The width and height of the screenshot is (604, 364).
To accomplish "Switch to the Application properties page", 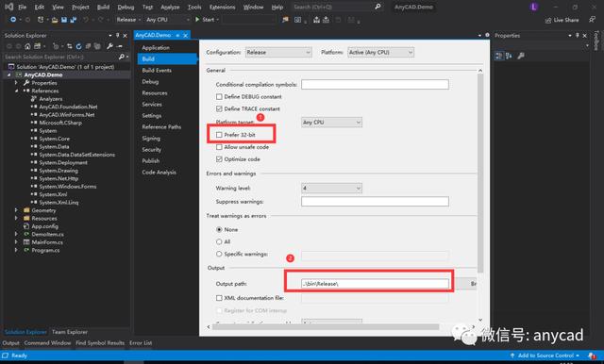I will [x=156, y=48].
